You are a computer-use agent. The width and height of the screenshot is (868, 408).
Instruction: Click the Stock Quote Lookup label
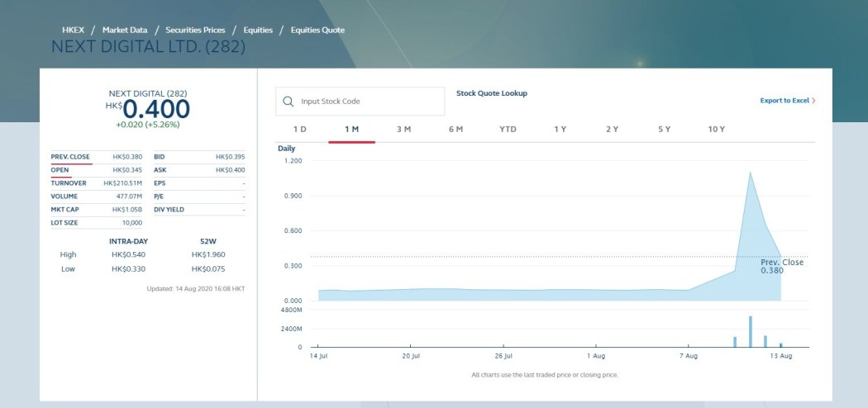(492, 93)
